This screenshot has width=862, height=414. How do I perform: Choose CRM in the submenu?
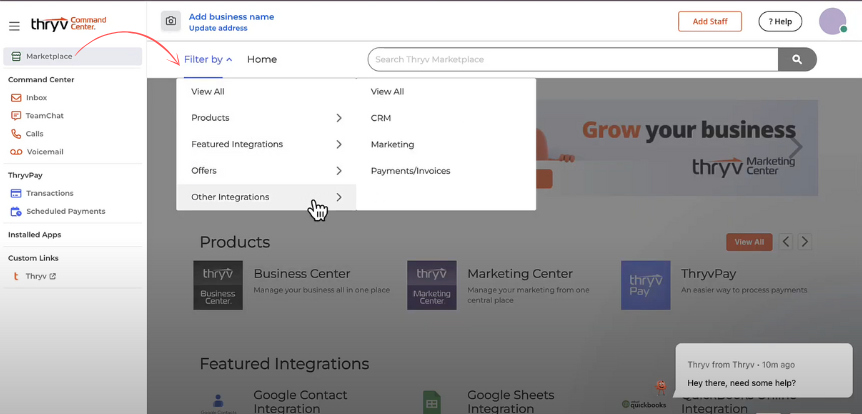pyautogui.click(x=381, y=118)
